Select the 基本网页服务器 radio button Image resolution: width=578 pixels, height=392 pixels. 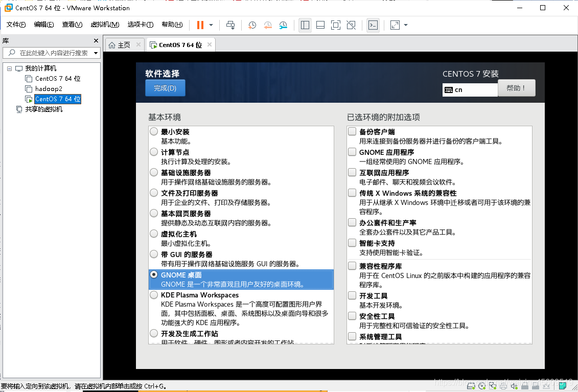(154, 213)
